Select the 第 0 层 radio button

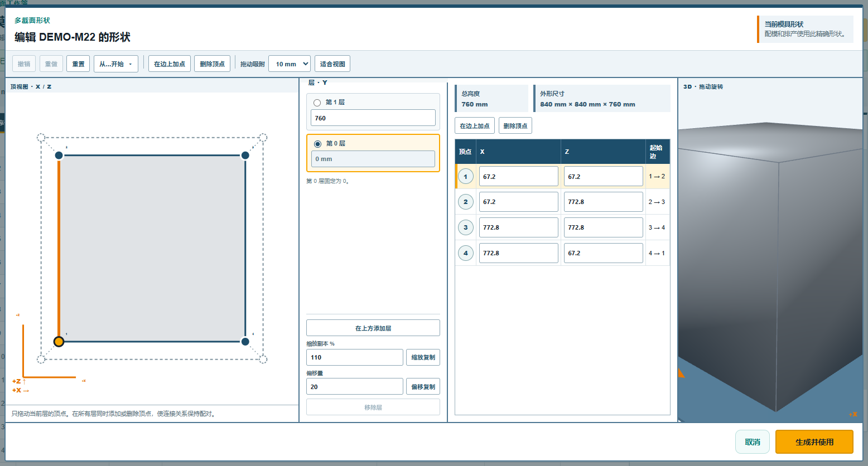click(x=317, y=144)
